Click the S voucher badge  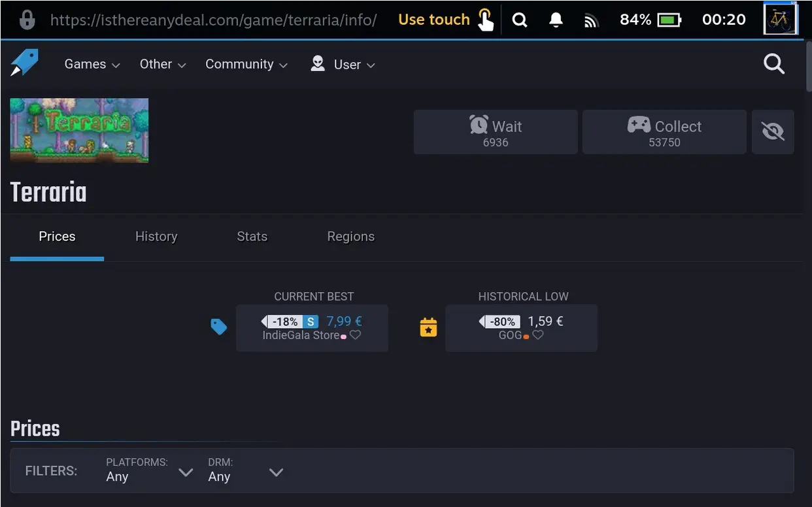(311, 321)
